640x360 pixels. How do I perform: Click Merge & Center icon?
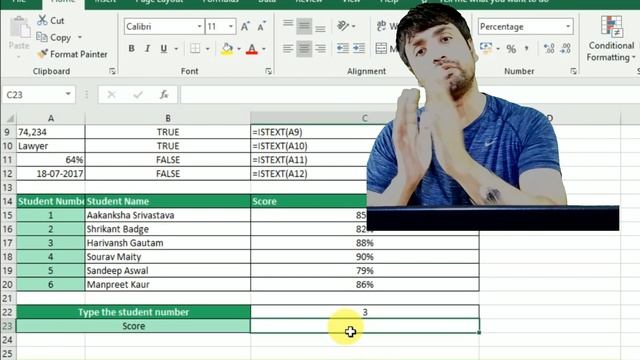point(381,49)
